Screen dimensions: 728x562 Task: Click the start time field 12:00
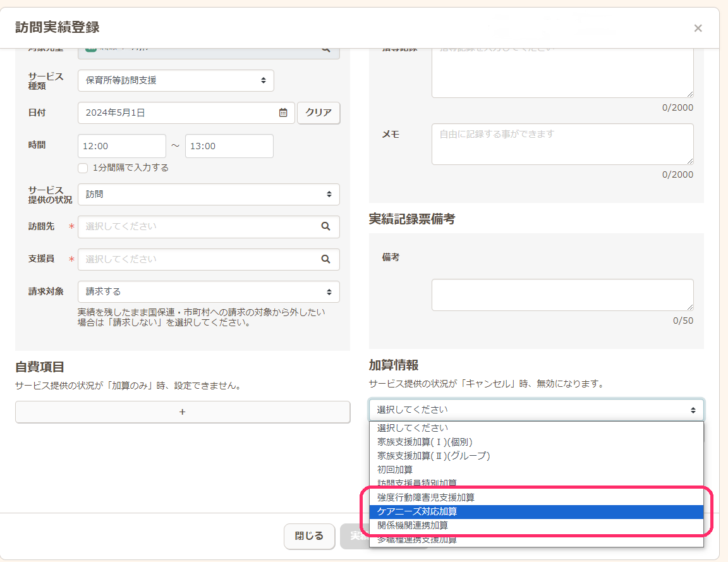(x=121, y=146)
